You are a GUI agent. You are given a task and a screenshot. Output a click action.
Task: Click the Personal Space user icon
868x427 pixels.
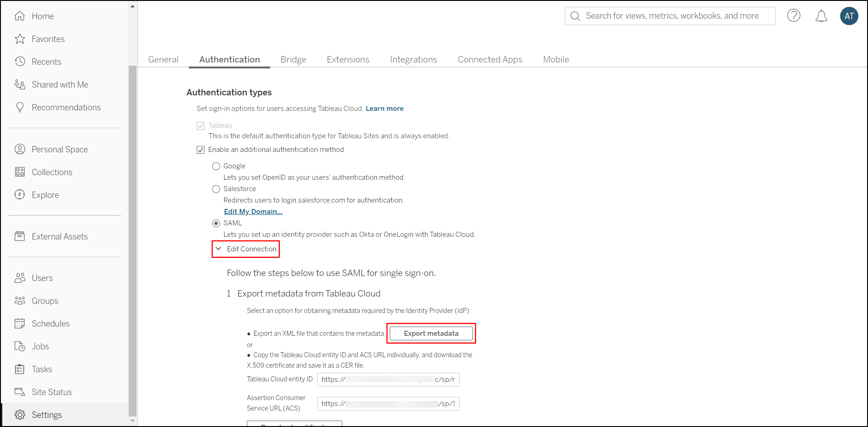pos(20,149)
